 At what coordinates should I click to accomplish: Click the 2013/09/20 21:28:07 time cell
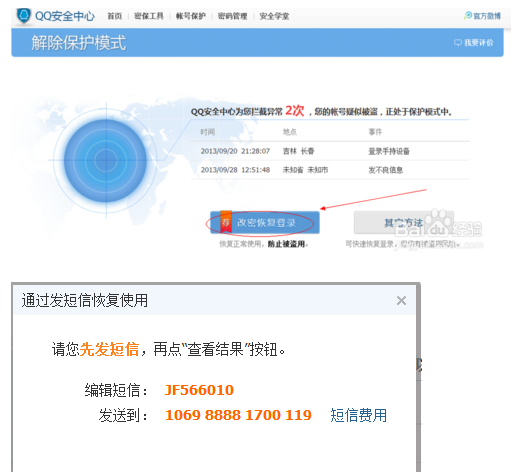pos(235,151)
